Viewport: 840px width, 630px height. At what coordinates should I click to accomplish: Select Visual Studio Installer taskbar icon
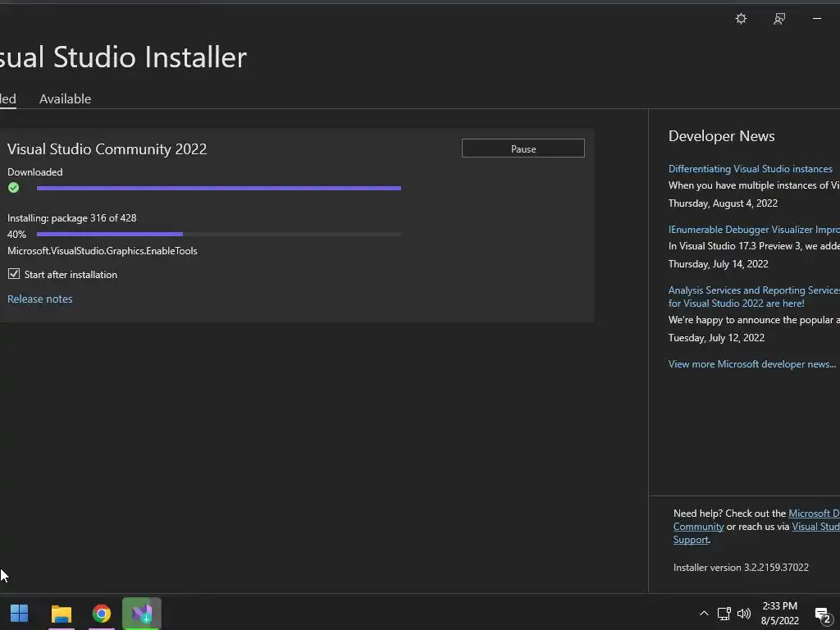[141, 614]
